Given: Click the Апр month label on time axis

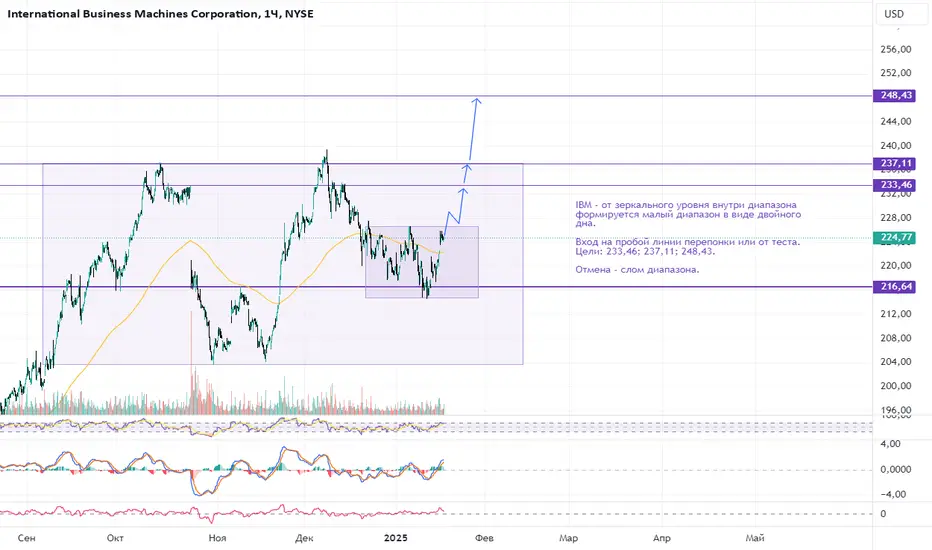Looking at the screenshot, I should 662,538.
